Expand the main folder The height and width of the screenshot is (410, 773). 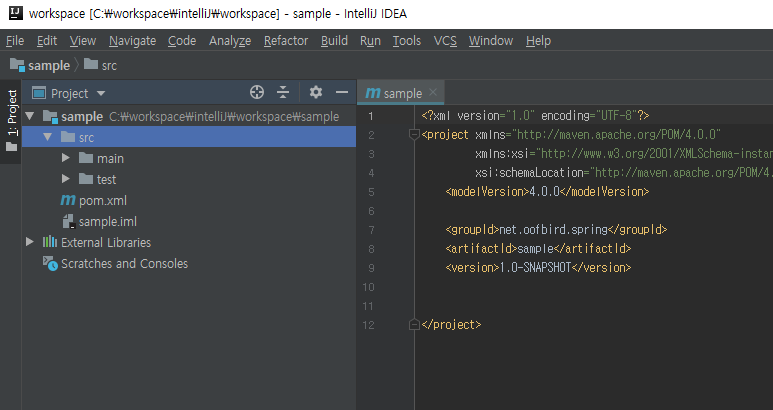(x=66, y=158)
